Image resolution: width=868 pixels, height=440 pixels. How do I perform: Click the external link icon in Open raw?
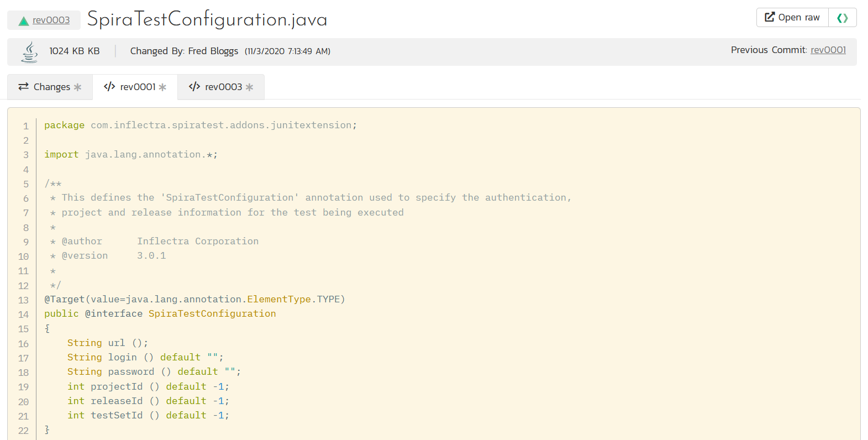coord(769,17)
